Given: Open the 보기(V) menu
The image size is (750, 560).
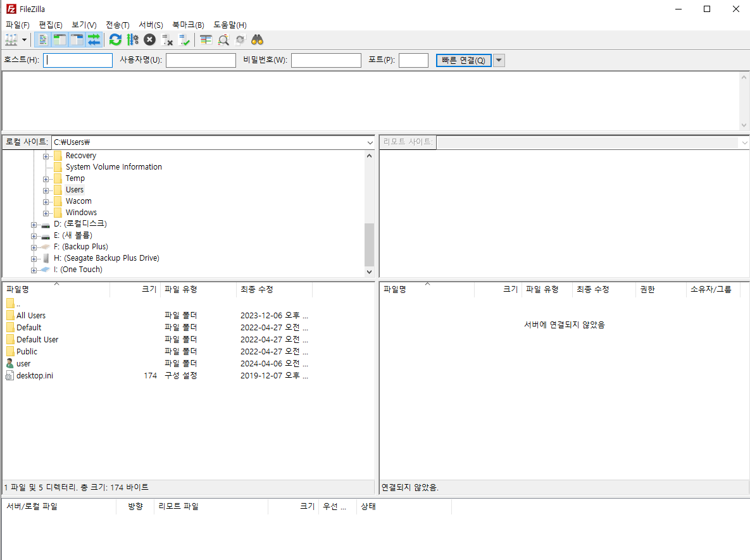Looking at the screenshot, I should [84, 25].
